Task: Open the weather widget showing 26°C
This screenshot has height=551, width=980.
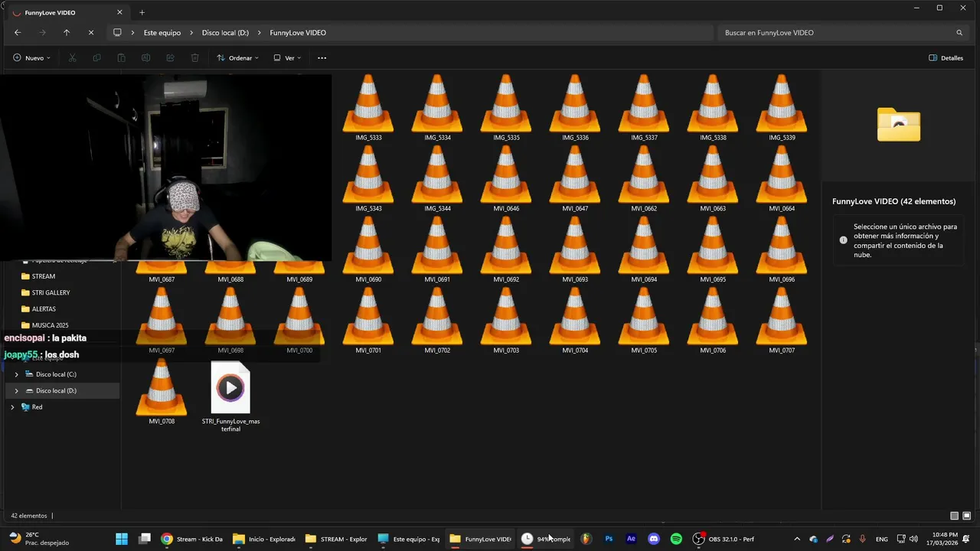Action: click(x=38, y=539)
